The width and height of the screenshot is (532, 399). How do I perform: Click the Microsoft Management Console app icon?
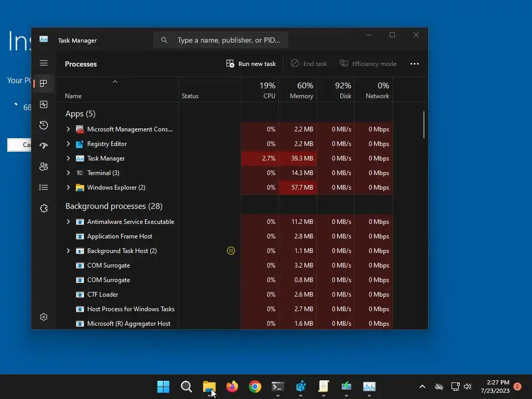click(x=79, y=129)
